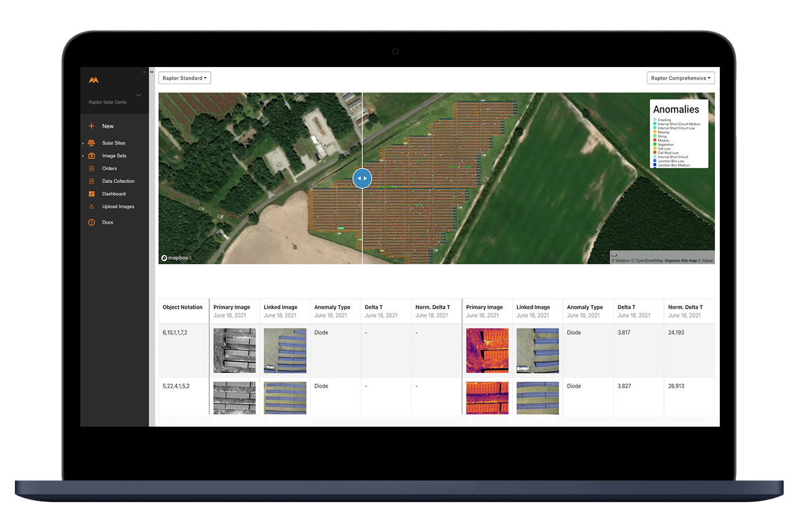The image size is (798, 532).
Task: Select the Solar Sites icon in sidebar
Action: 93,143
